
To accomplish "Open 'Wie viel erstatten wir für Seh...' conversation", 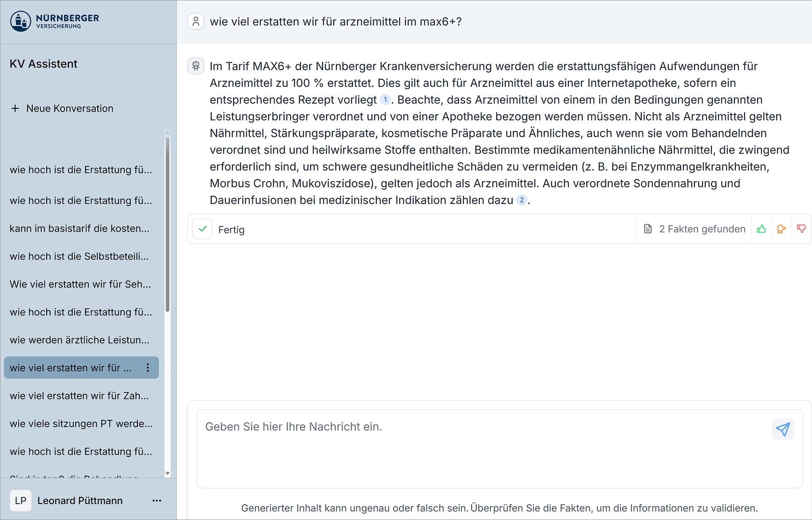I will click(81, 284).
